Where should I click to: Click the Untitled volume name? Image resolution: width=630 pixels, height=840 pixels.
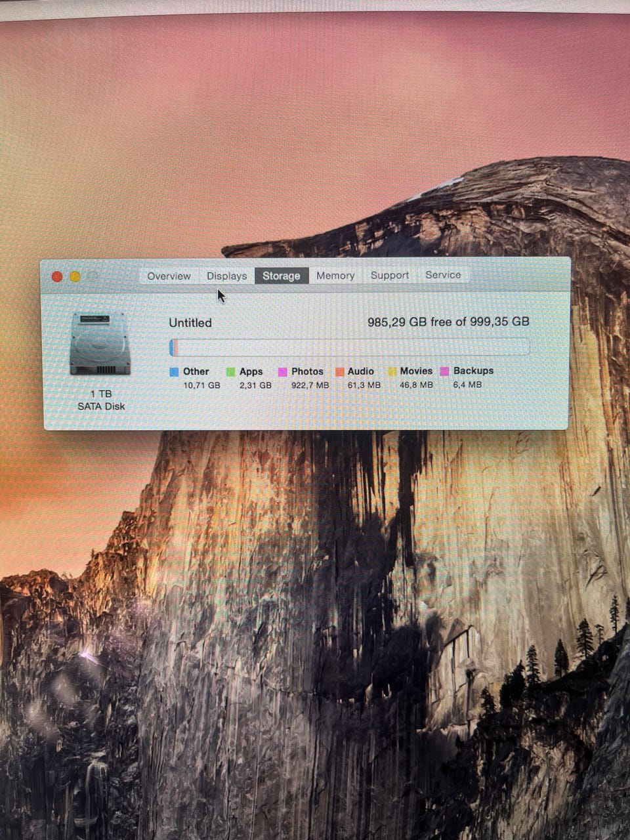tap(190, 323)
